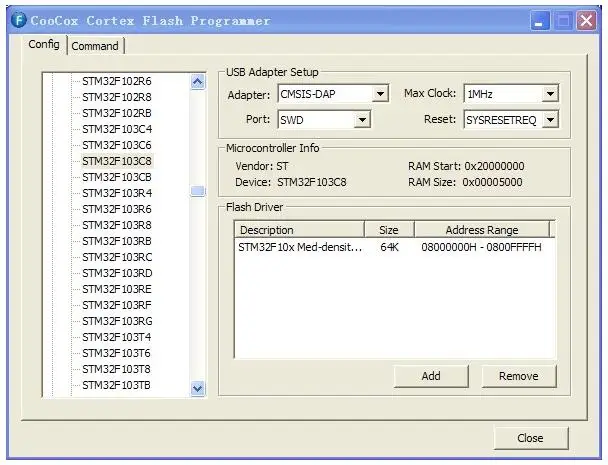The width and height of the screenshot is (608, 465).
Task: Click the Description column header
Action: point(300,230)
